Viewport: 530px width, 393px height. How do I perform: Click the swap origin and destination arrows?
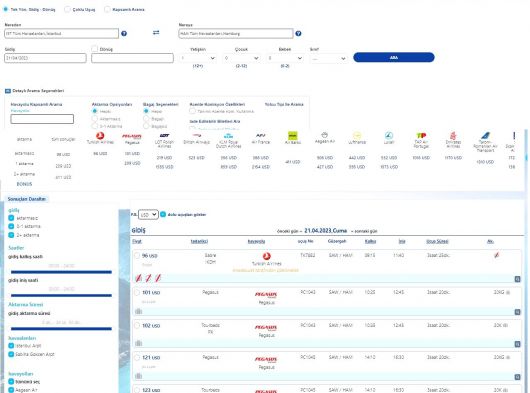[x=156, y=32]
